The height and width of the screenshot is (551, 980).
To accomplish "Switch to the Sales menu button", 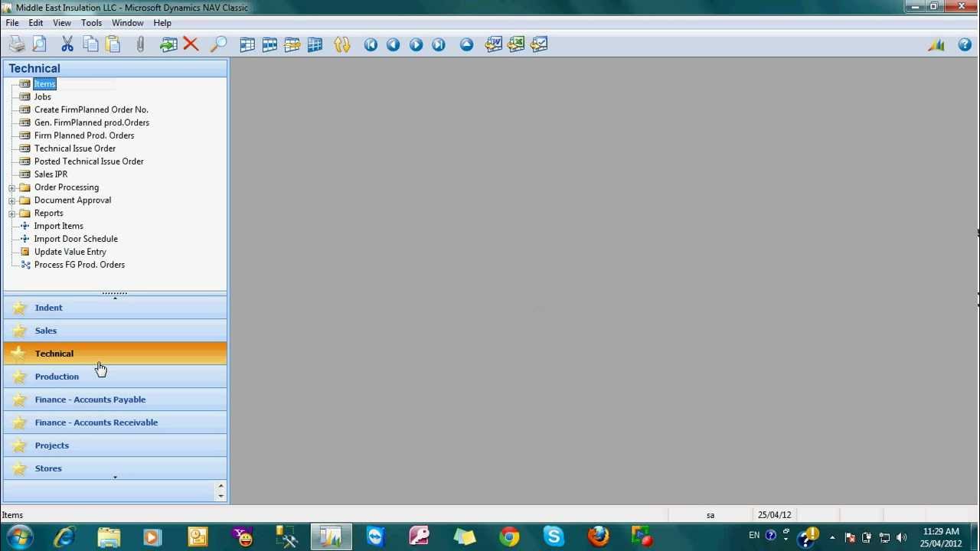I will (x=115, y=331).
